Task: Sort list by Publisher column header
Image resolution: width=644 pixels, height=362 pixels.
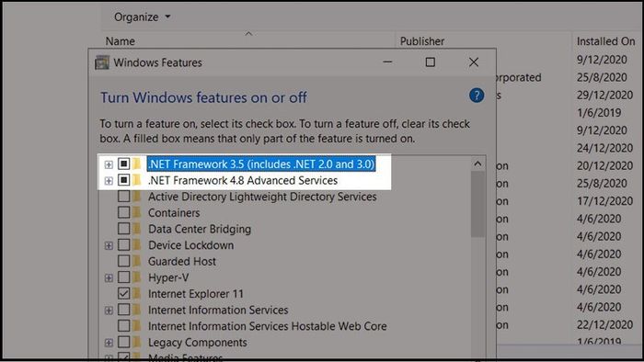Action: tap(422, 41)
